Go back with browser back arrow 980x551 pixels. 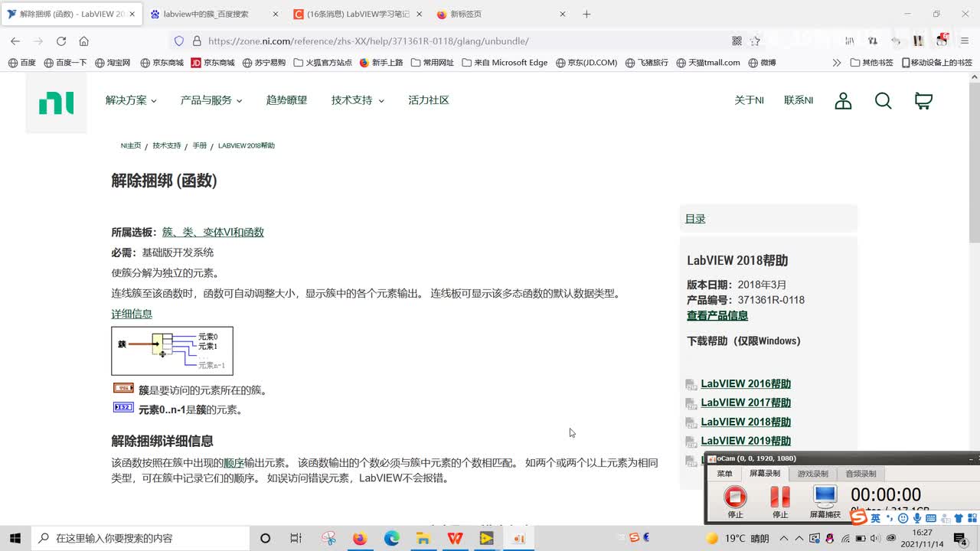pyautogui.click(x=15, y=41)
